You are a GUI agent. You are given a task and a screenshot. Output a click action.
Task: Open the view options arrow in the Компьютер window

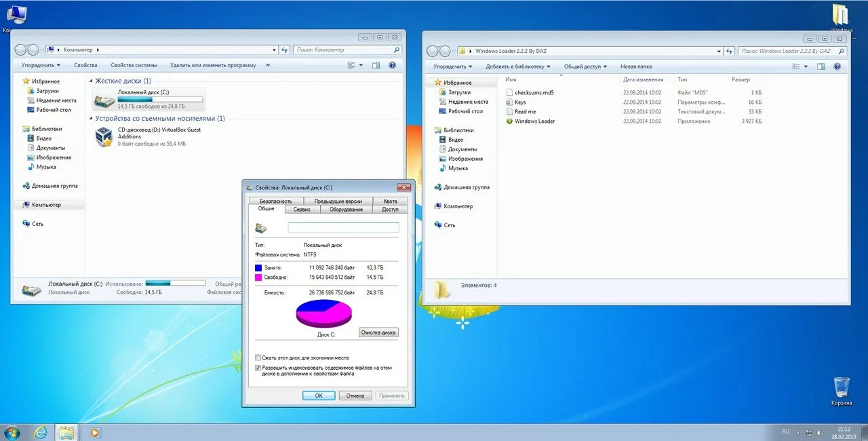click(361, 65)
